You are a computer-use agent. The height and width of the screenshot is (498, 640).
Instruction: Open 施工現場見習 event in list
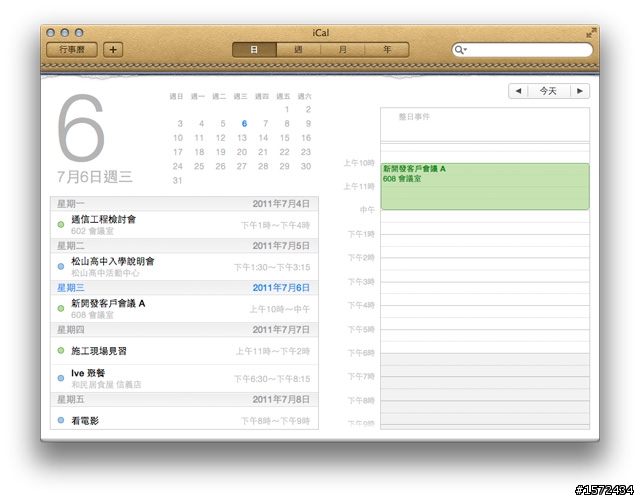[184, 351]
